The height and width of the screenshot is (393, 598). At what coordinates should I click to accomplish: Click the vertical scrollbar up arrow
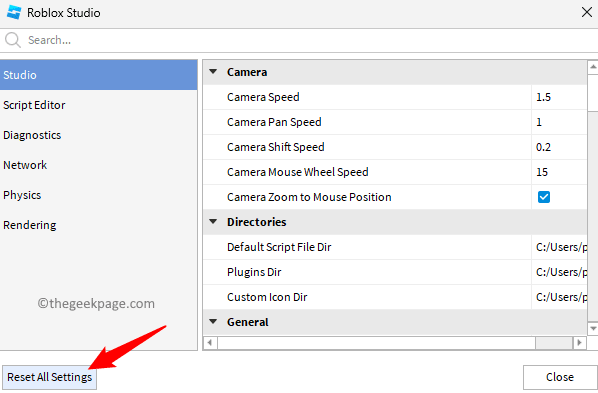coord(593,67)
